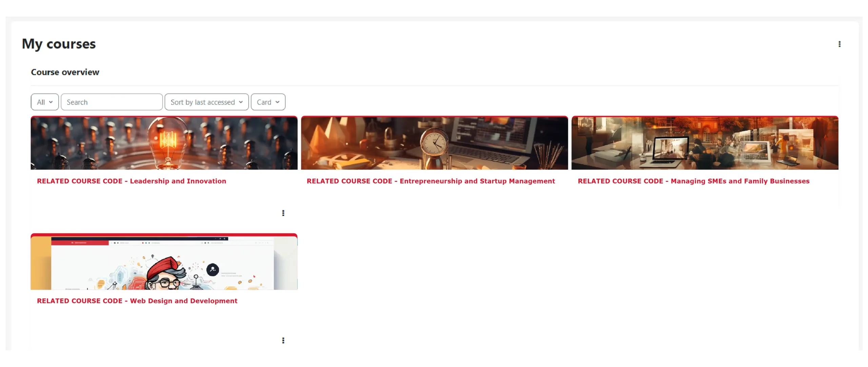The image size is (868, 367).
Task: Click the Course overview heading
Action: (65, 72)
